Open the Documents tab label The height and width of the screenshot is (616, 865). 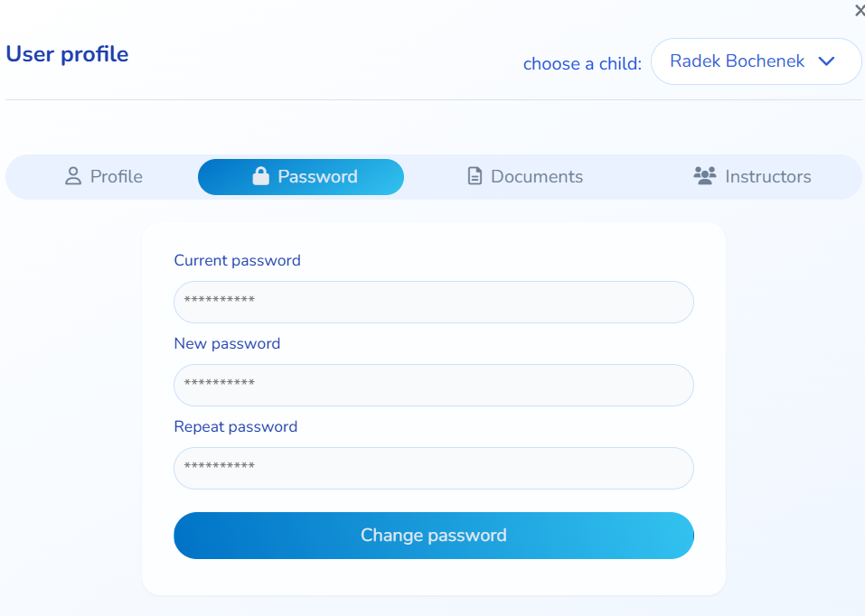(537, 177)
